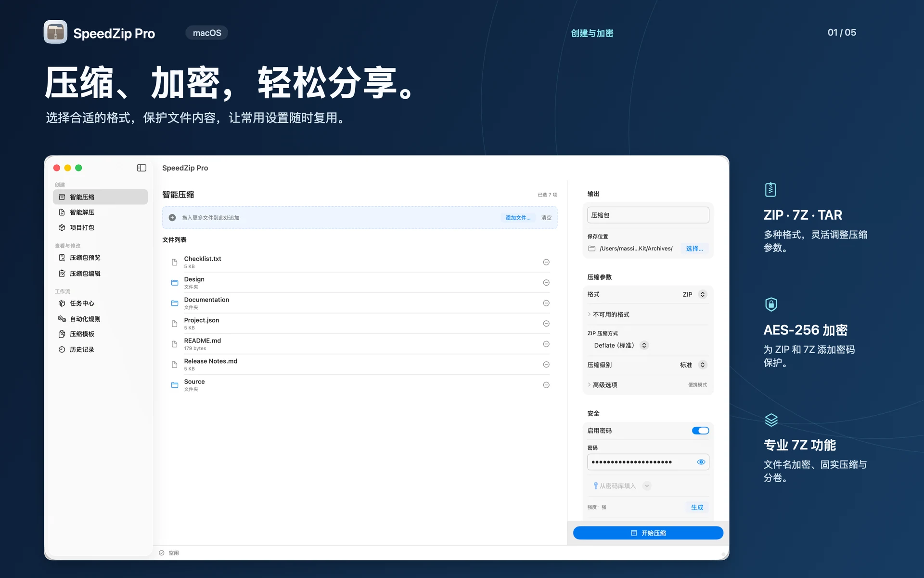The height and width of the screenshot is (578, 924).
Task: Click the 压缩包 name input field
Action: point(648,215)
